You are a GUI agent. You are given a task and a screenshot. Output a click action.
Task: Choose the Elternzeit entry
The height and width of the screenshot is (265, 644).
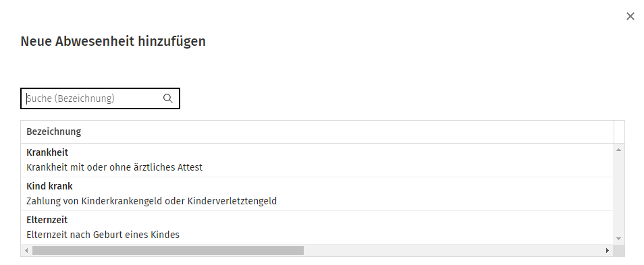317,228
